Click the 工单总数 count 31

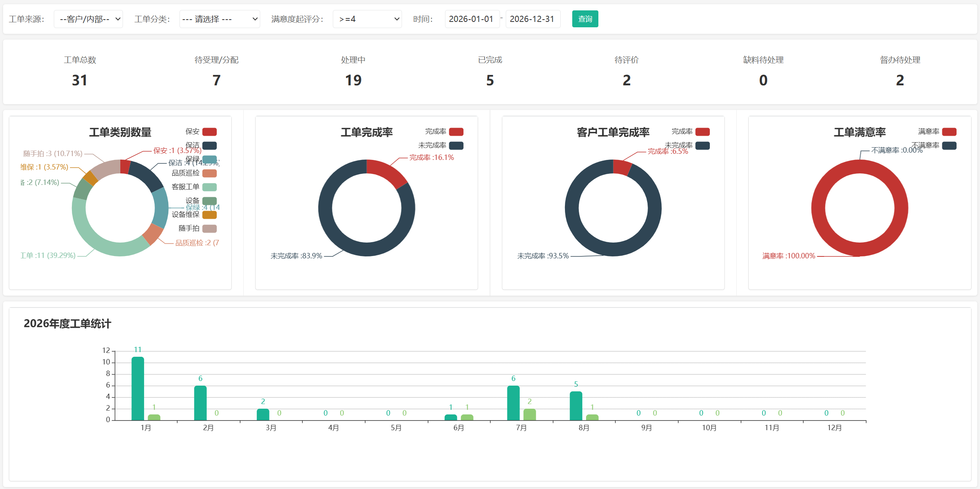tap(80, 80)
